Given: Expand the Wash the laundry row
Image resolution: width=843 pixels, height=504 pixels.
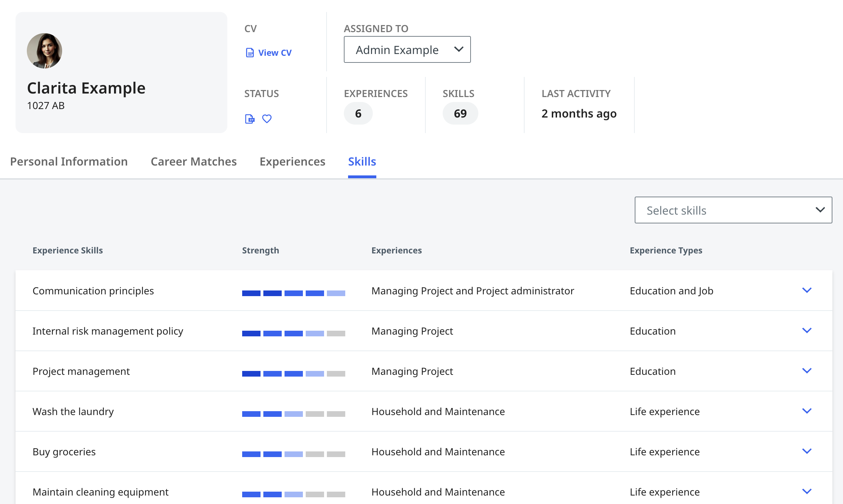Looking at the screenshot, I should coord(807,411).
